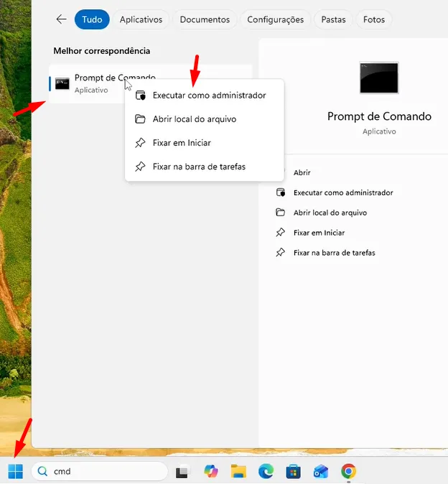Viewport: 448px width, 484px height.
Task: Switch to the Documentos filter tab
Action: tap(205, 19)
